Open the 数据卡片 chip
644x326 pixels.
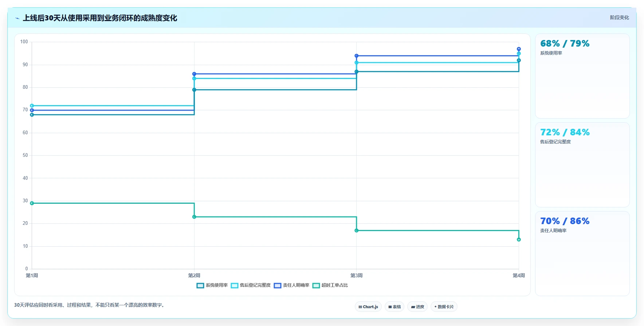click(x=444, y=307)
